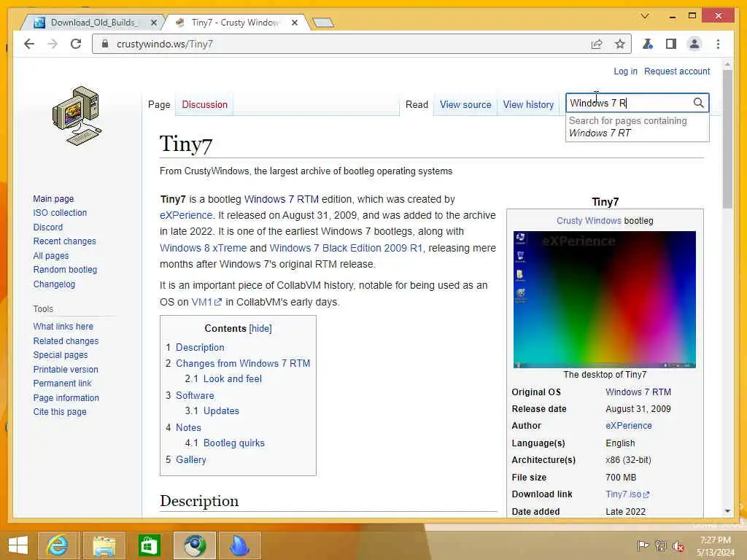This screenshot has height=560, width=747.
Task: Open the Chrome profile avatar
Action: point(694,44)
